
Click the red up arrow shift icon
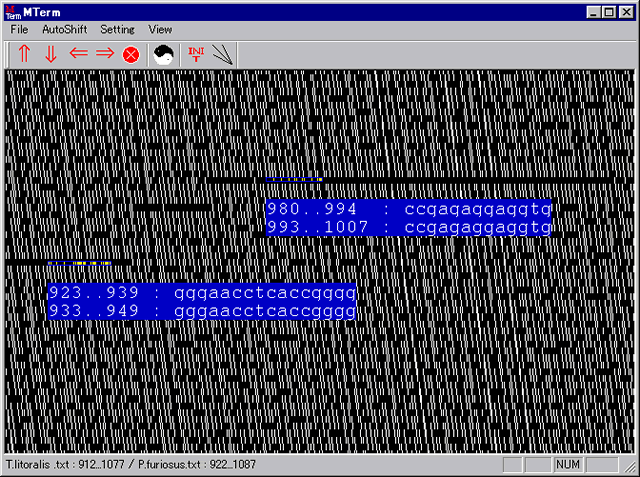click(x=24, y=54)
